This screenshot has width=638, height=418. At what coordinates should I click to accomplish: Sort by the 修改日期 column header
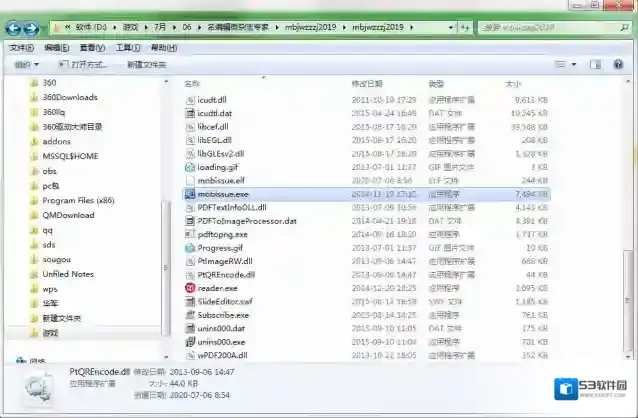367,84
